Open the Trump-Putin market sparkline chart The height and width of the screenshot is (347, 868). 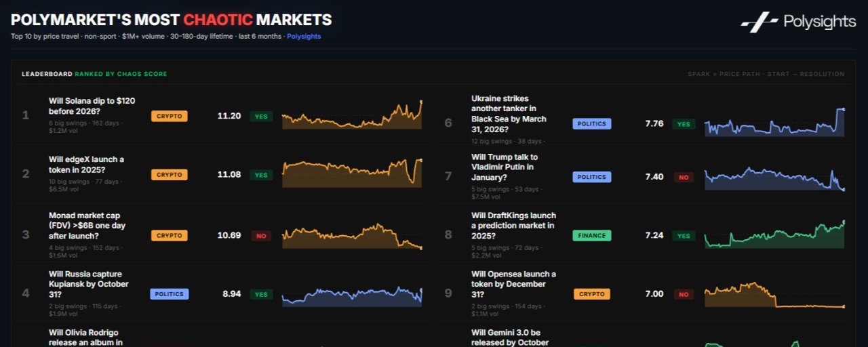pyautogui.click(x=775, y=178)
